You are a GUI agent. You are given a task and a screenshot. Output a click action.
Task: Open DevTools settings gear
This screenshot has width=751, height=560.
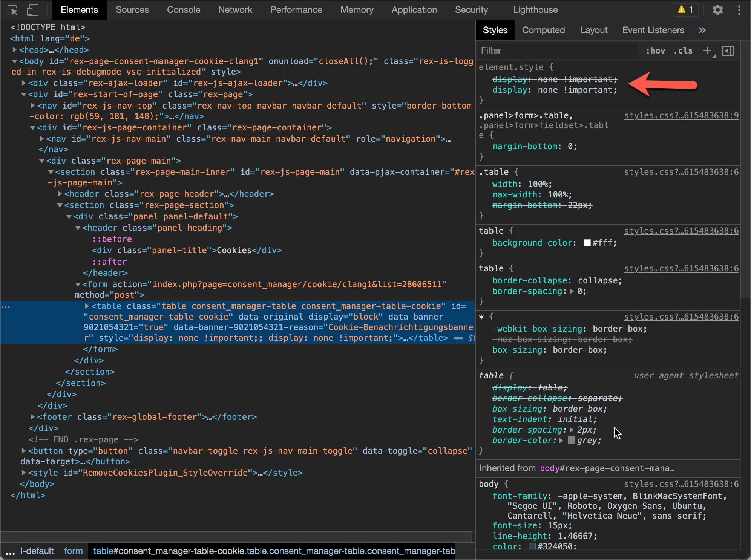pyautogui.click(x=717, y=10)
